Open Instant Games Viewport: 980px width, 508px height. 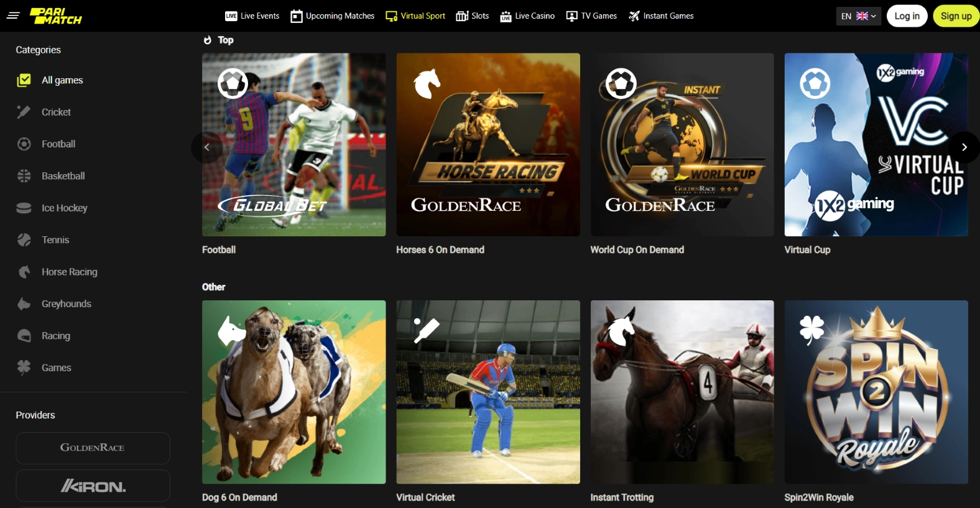[x=661, y=16]
